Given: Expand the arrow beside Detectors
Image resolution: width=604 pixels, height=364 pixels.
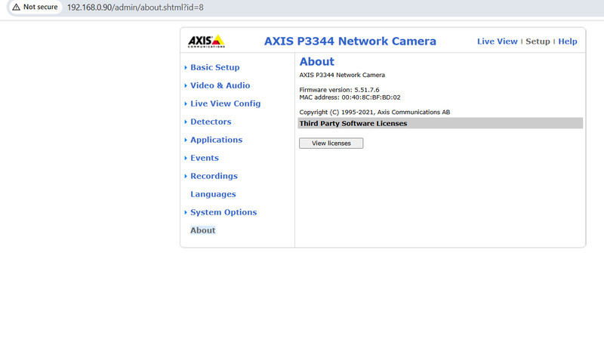Looking at the screenshot, I should [186, 122].
